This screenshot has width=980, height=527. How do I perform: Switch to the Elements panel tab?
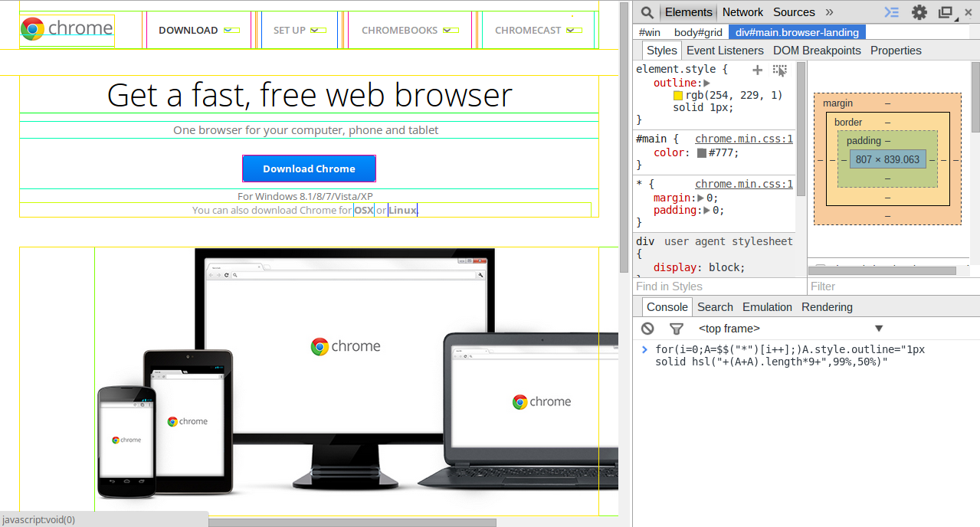coord(688,12)
